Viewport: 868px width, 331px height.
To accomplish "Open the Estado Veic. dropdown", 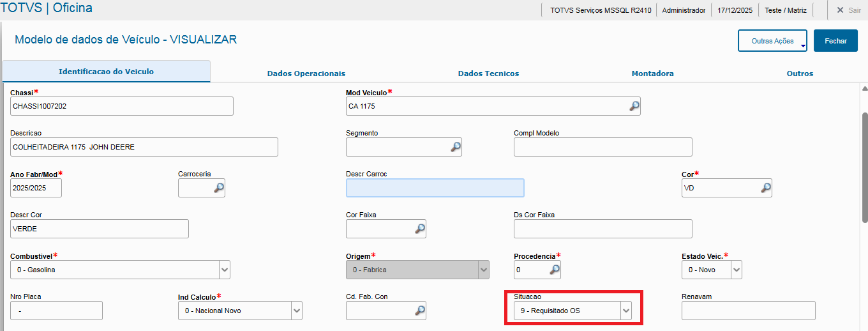I will coord(737,270).
